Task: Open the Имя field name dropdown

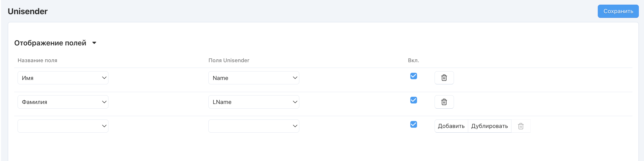Action: pos(63,78)
